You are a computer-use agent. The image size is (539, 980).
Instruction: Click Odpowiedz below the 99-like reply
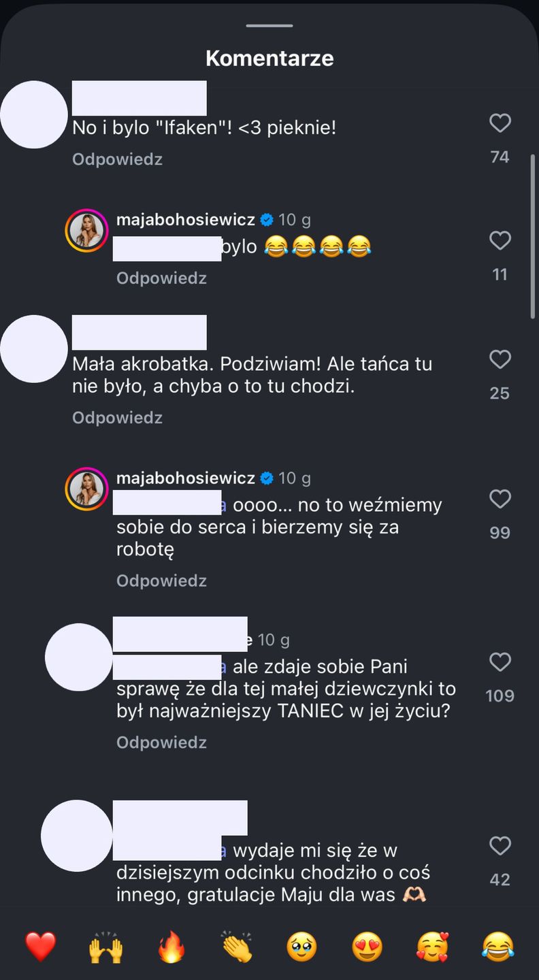[x=161, y=581]
